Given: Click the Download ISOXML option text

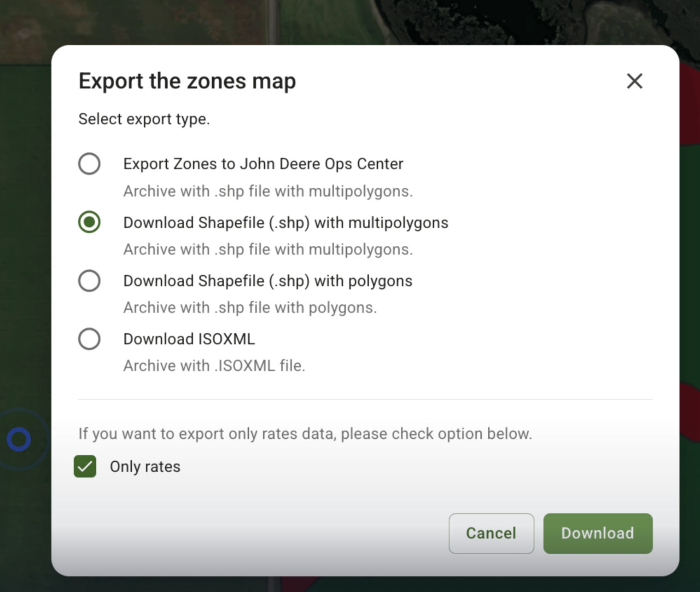Looking at the screenshot, I should pos(189,339).
